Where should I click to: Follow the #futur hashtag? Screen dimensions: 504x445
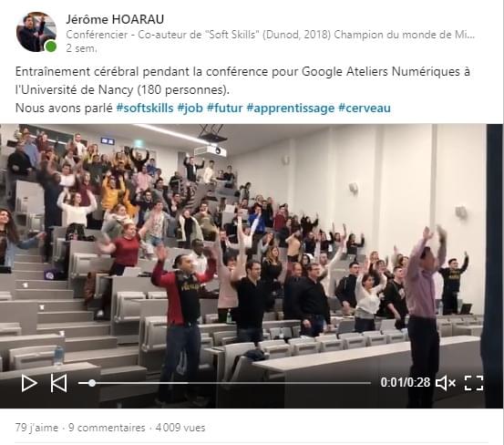(225, 108)
